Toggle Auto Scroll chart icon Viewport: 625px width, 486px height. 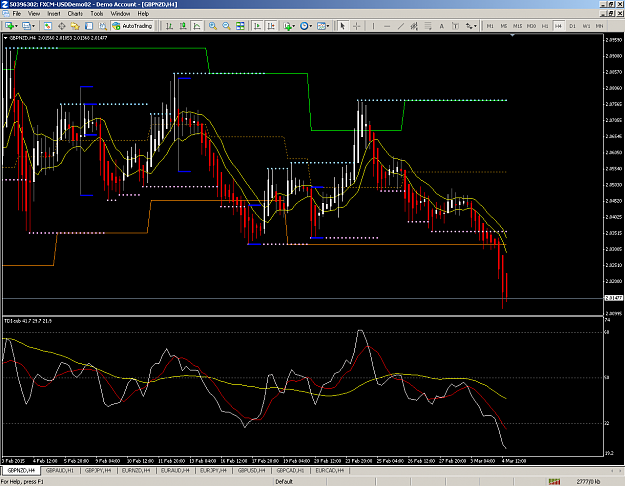[257, 26]
